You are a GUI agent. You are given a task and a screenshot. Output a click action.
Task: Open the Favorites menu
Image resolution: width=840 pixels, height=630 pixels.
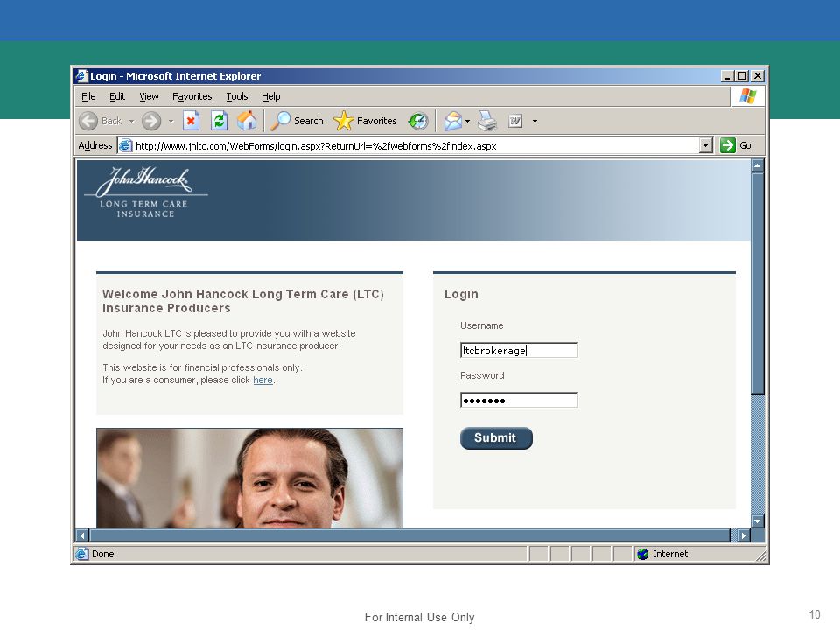coord(192,96)
